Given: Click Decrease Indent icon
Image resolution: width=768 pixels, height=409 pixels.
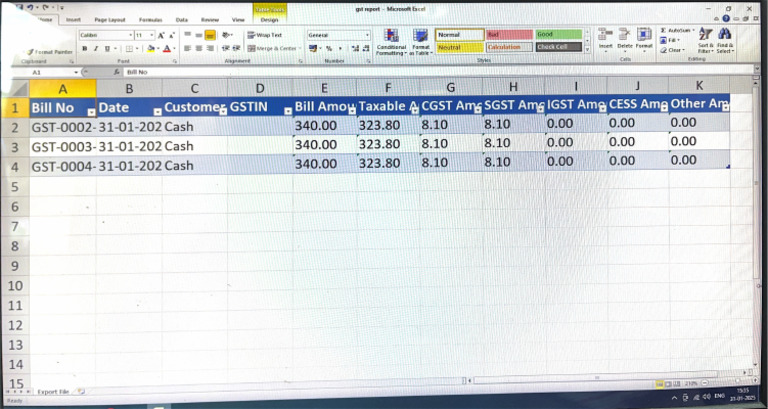Looking at the screenshot, I should 226,48.
